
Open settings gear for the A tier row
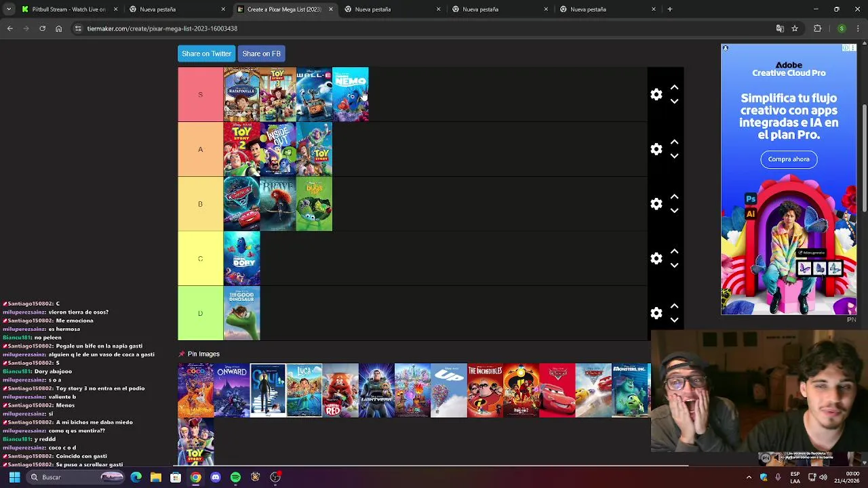coord(656,149)
